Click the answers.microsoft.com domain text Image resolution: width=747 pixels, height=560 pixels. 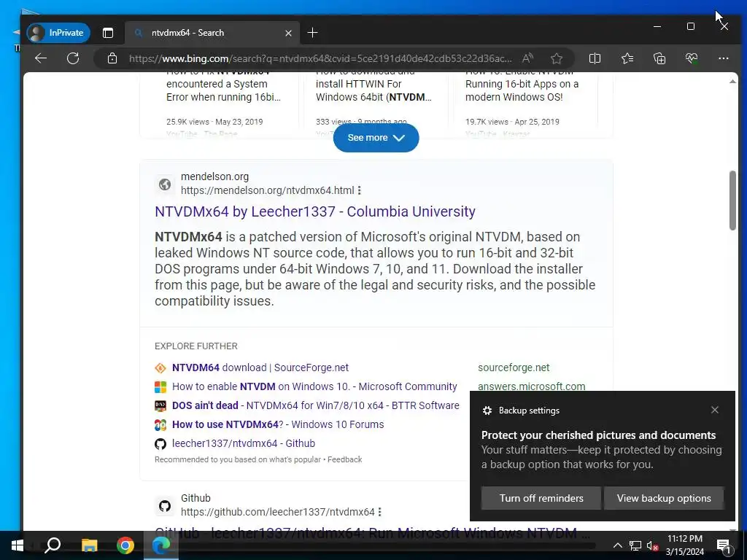click(532, 386)
